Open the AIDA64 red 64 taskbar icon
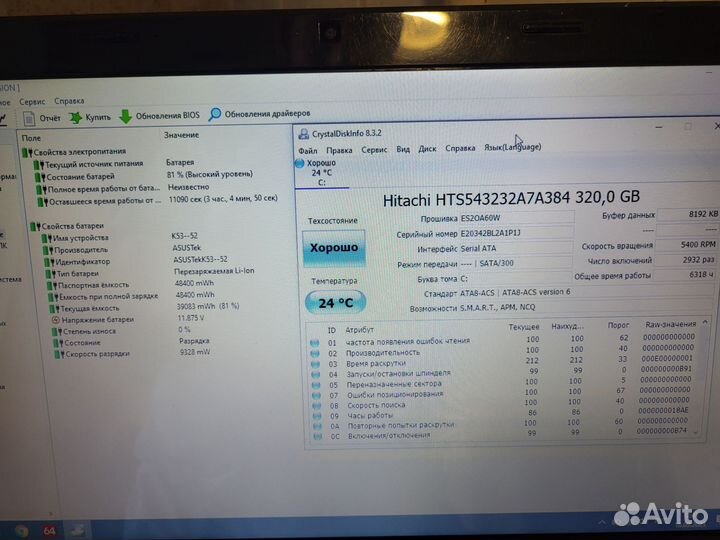This screenshot has height=540, width=720. point(49,531)
